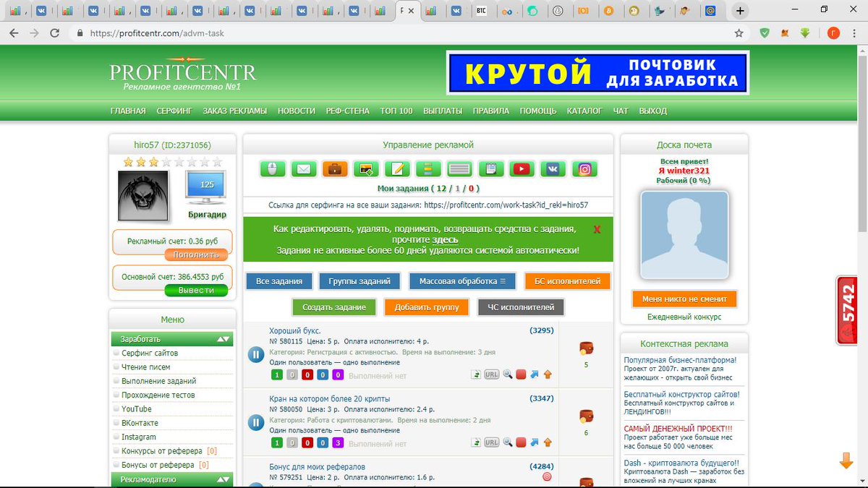Open the clipboard tests icon
Viewport: 868px width, 488px height.
(x=491, y=169)
